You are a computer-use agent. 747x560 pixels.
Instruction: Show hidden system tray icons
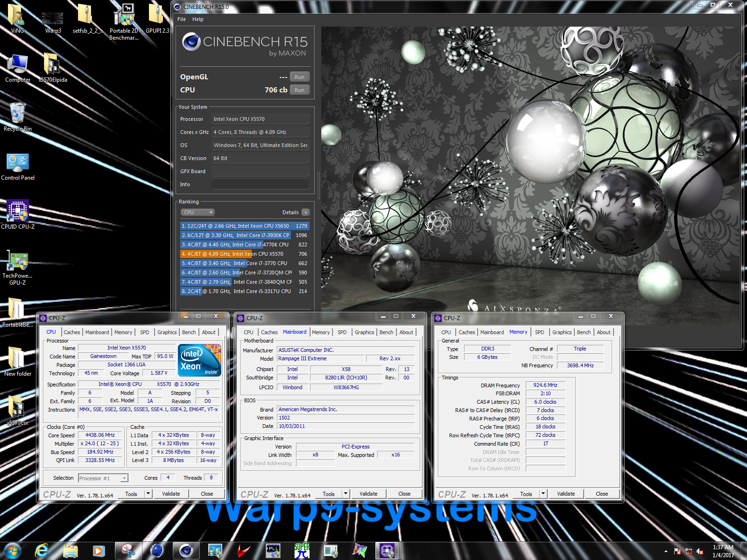pyautogui.click(x=666, y=551)
